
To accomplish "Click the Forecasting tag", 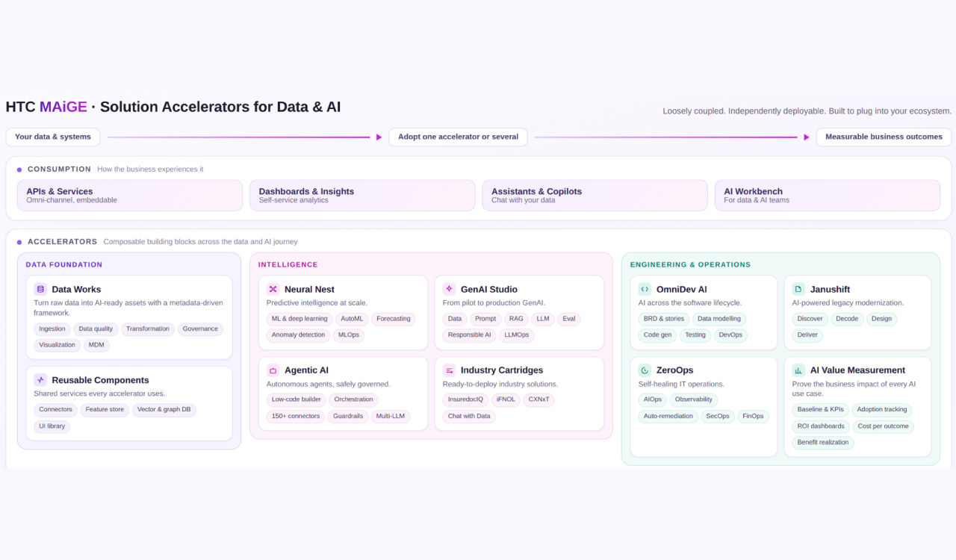I will coord(394,319).
